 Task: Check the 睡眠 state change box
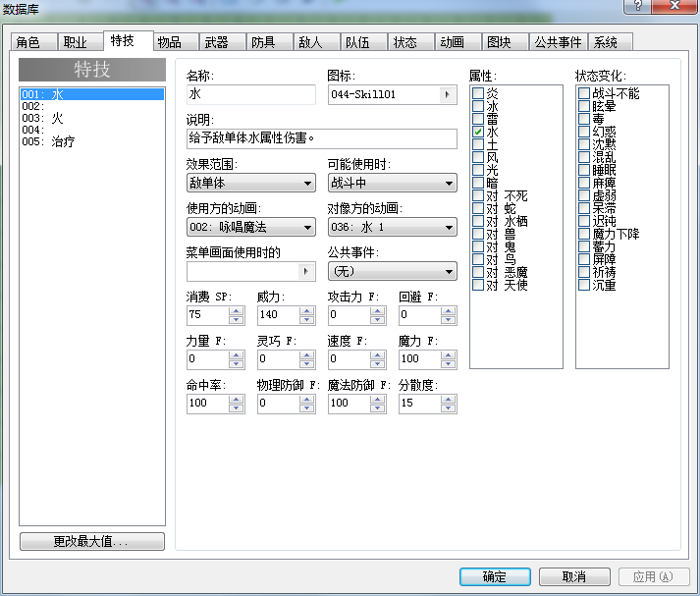pos(584,170)
